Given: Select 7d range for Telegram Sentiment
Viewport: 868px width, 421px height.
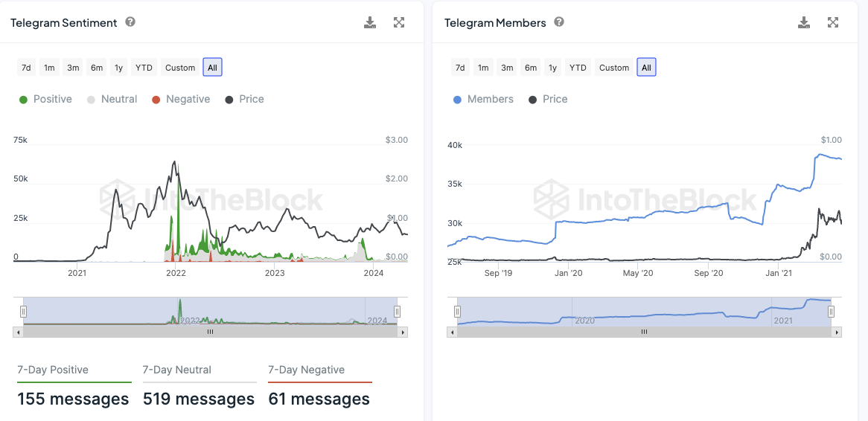Looking at the screenshot, I should [26, 68].
